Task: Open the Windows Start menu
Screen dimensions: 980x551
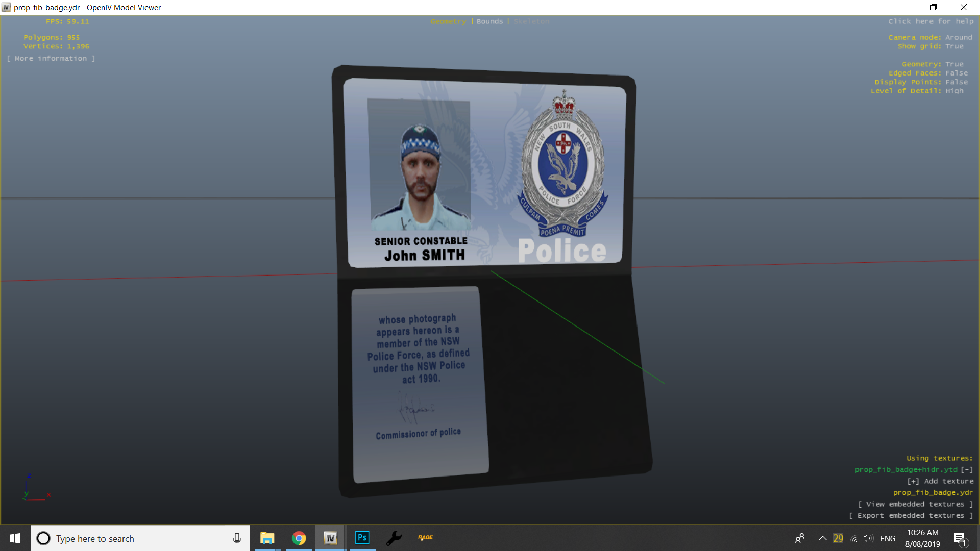Action: 15,538
